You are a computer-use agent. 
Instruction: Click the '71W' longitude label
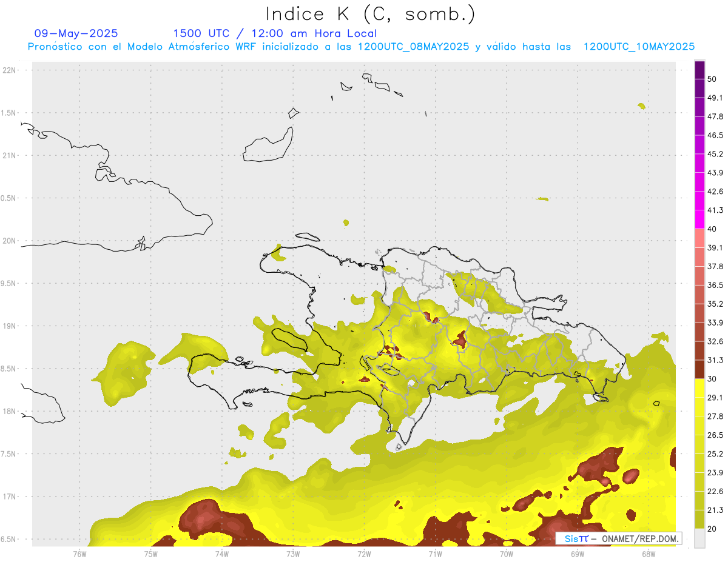point(435,554)
